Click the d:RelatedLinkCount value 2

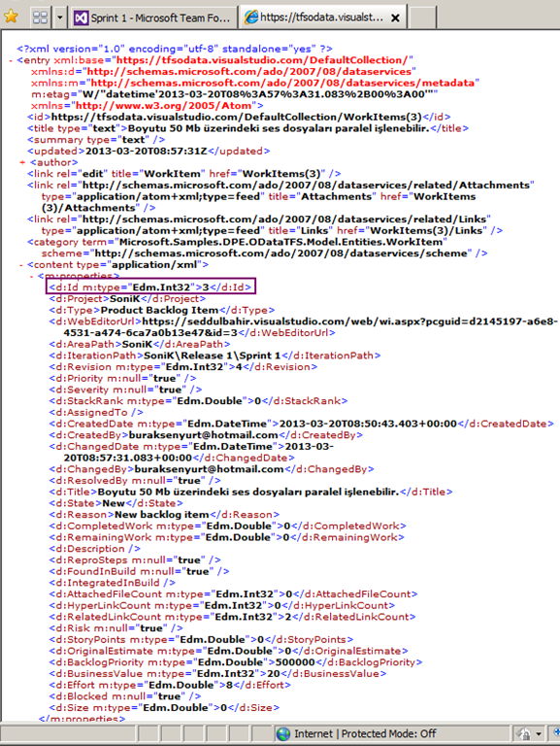(x=288, y=617)
